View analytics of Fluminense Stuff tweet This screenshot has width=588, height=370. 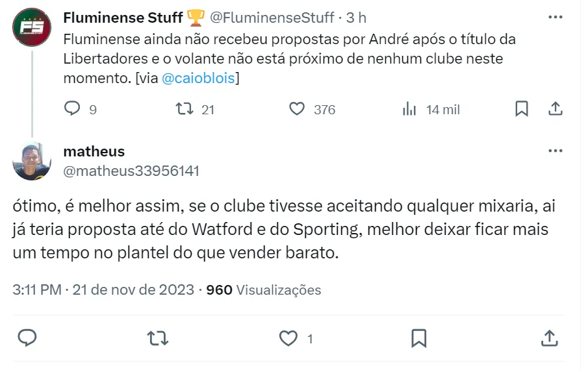pyautogui.click(x=410, y=109)
